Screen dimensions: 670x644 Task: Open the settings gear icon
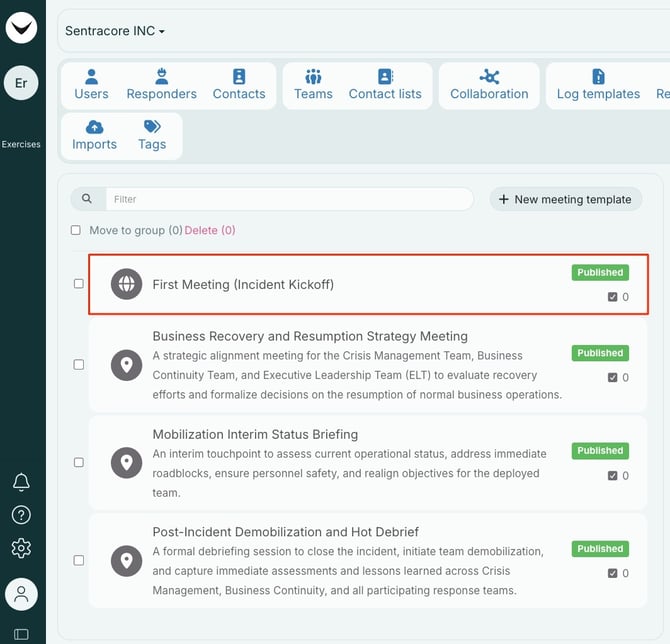tap(21, 548)
